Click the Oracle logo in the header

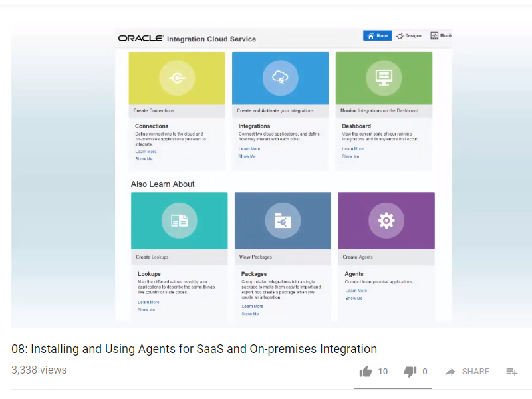click(140, 39)
